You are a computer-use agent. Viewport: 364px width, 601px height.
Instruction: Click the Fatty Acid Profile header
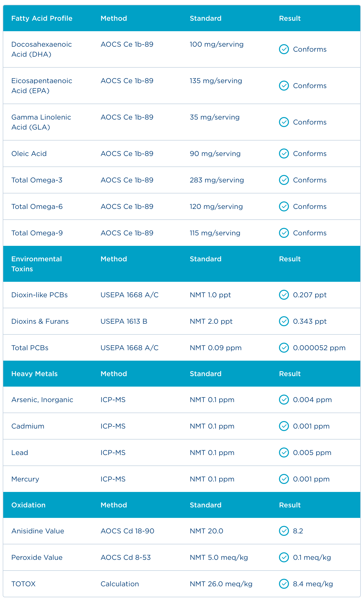pos(42,18)
